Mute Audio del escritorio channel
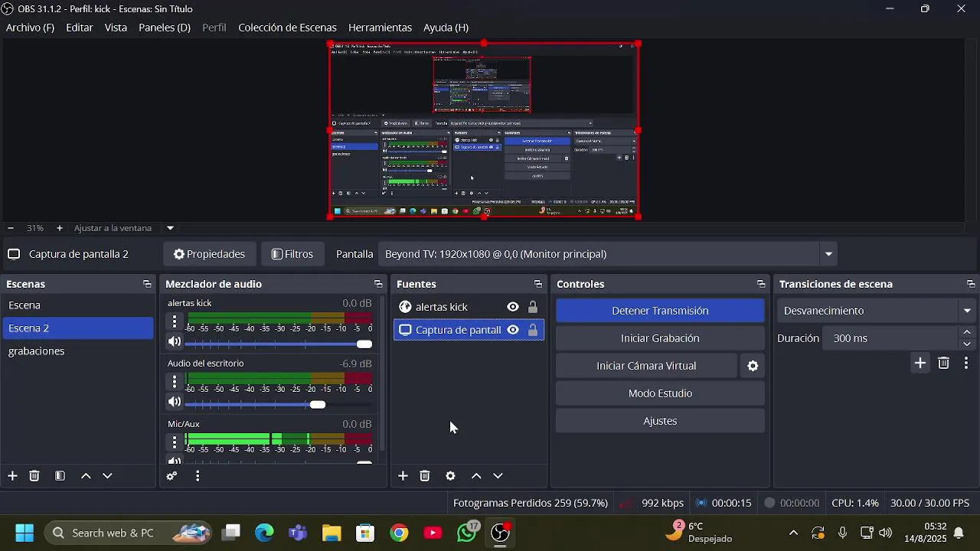This screenshot has width=980, height=551. tap(175, 402)
